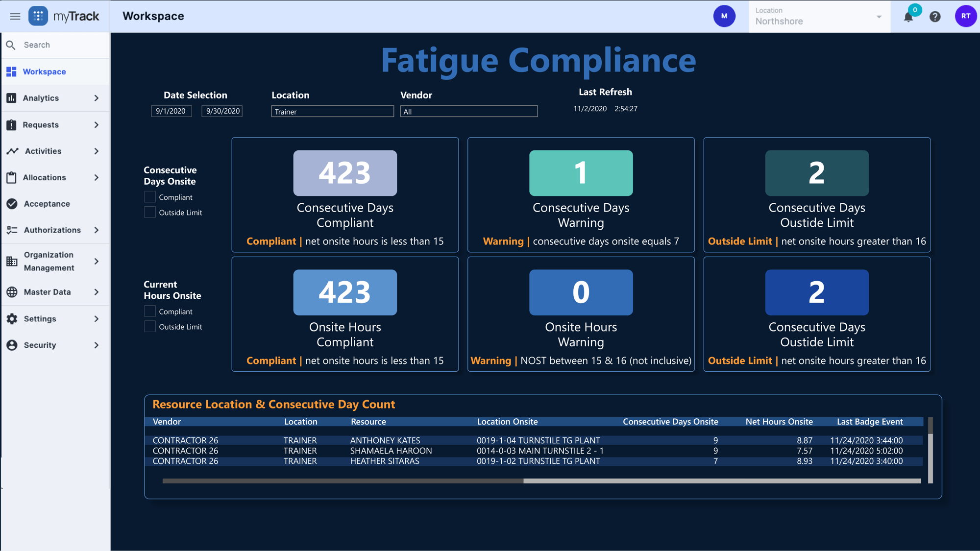Open the help question mark icon
This screenshot has width=980, height=551.
pos(935,17)
